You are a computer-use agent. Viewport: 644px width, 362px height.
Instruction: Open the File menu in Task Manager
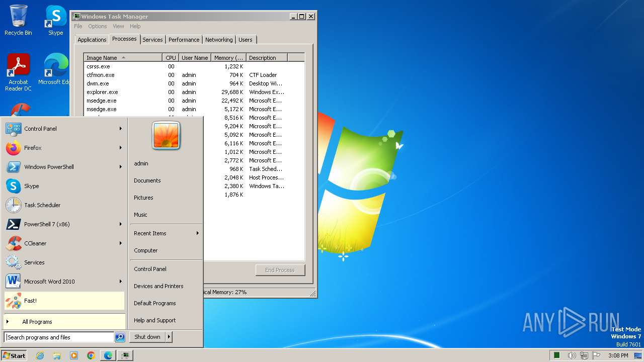pos(78,26)
